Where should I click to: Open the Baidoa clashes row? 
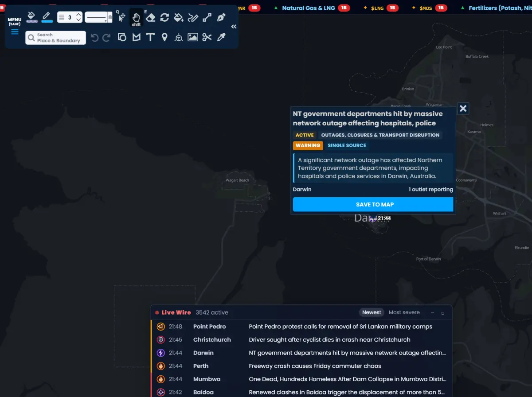click(301, 392)
